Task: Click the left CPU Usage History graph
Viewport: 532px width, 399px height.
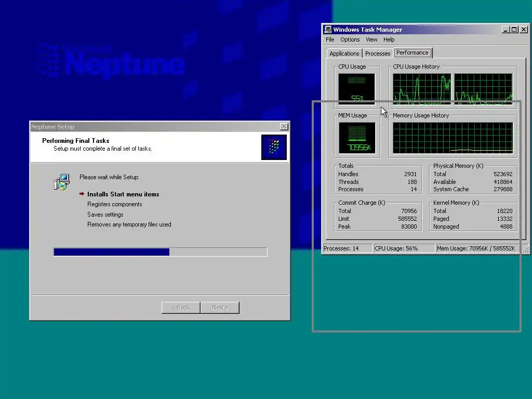Action: (422, 89)
